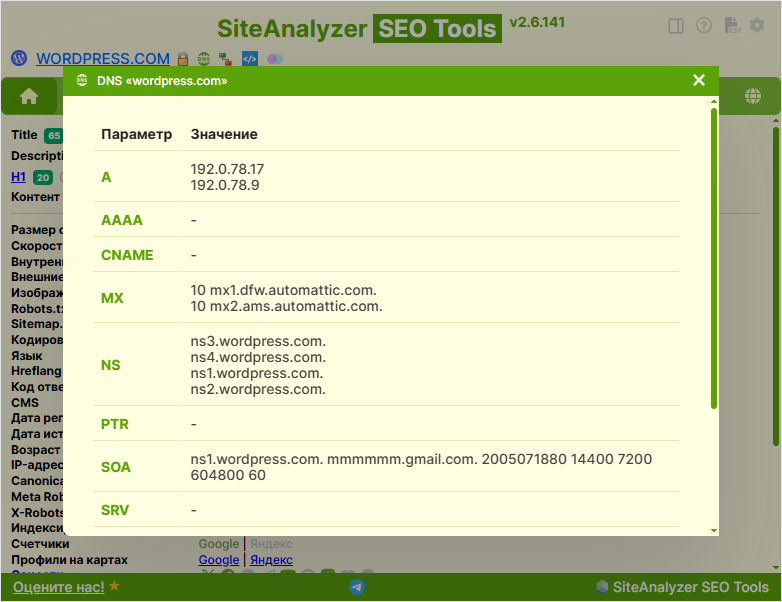Click Google in the Счетчики row

point(219,544)
